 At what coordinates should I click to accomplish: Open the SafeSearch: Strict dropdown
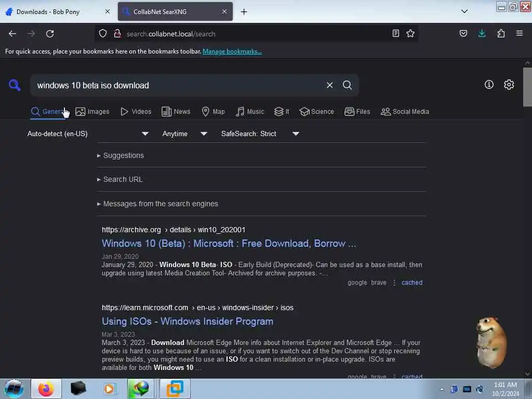(x=260, y=134)
